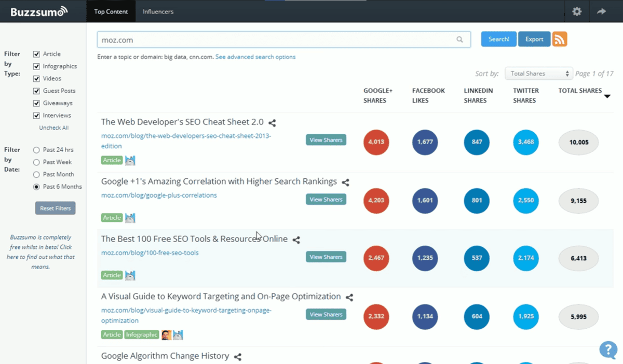Viewport: 623px width, 364px height.
Task: Uncheck the Infographics filter
Action: 36,66
